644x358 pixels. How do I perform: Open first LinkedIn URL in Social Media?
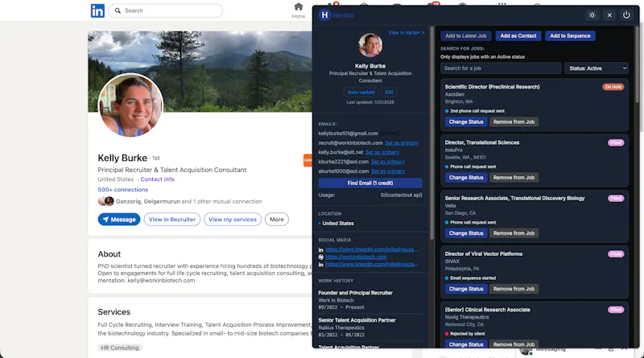(x=372, y=249)
